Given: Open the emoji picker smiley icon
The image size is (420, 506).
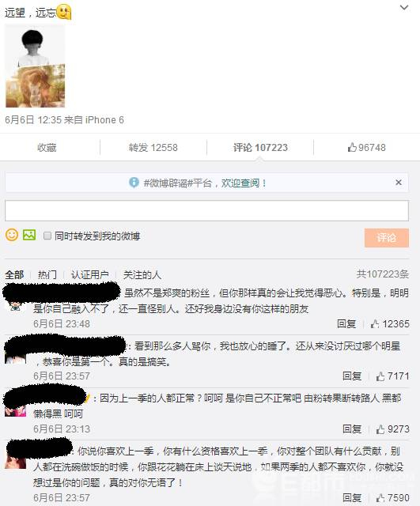Looking at the screenshot, I should point(12,235).
